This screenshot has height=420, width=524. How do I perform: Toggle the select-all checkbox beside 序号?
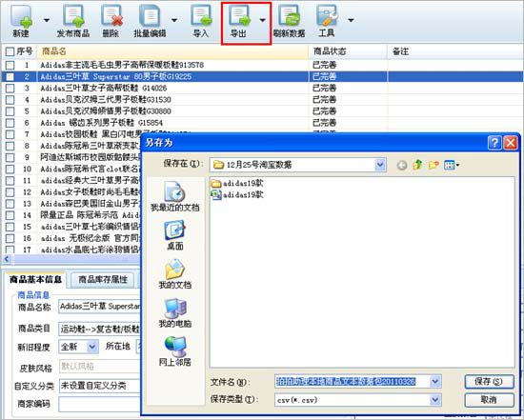[x=10, y=51]
